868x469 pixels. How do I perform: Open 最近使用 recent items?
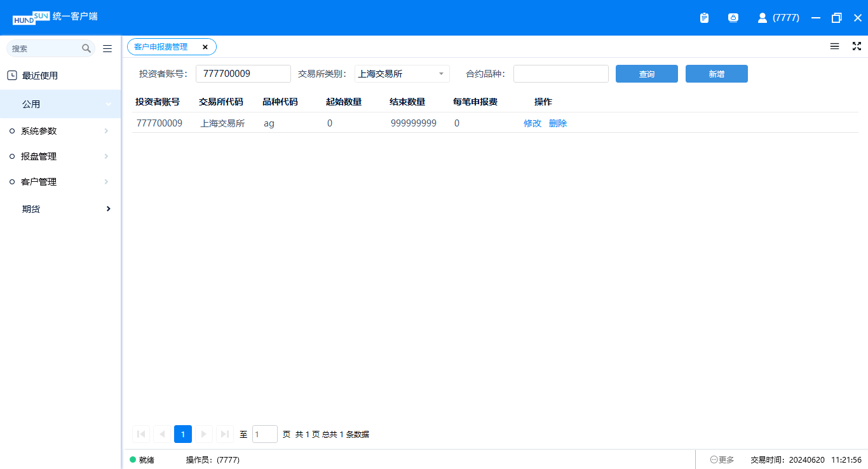40,76
